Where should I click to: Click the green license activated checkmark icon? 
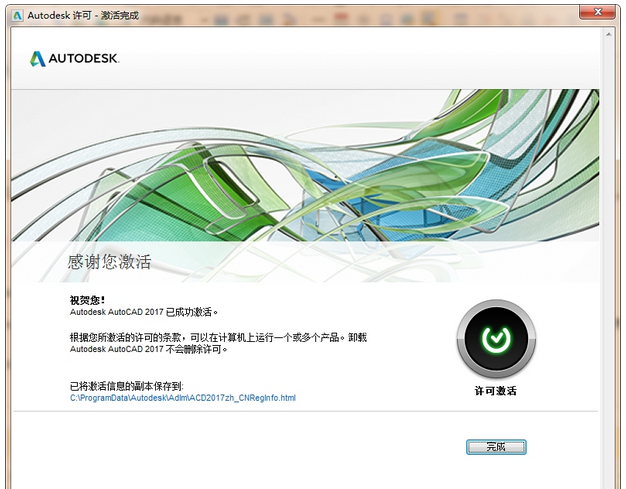click(x=495, y=340)
